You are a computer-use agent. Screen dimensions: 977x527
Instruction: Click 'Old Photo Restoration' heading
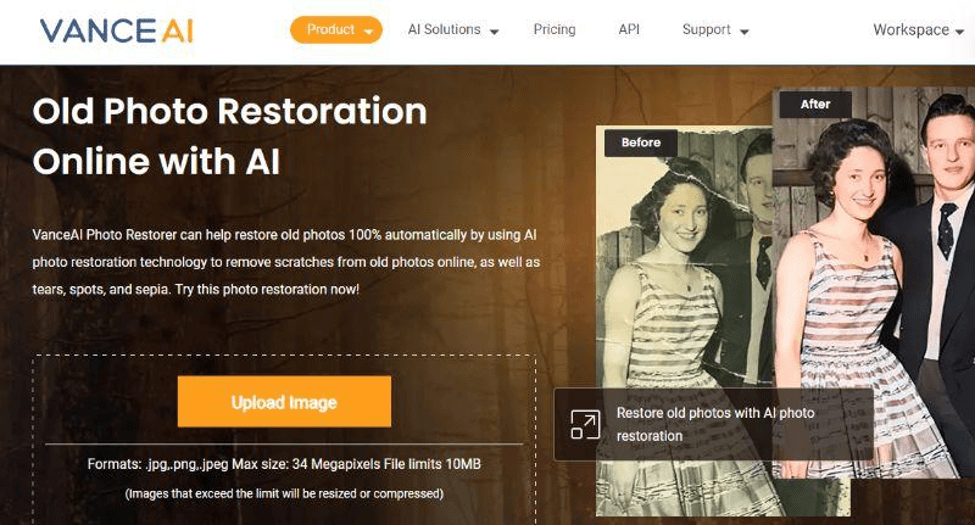coord(230,112)
